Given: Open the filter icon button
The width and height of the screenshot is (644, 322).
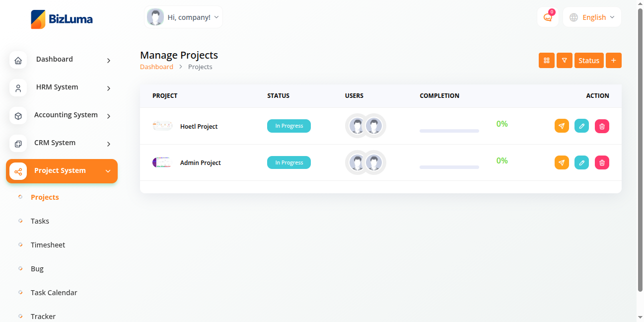Looking at the screenshot, I should coord(565,61).
